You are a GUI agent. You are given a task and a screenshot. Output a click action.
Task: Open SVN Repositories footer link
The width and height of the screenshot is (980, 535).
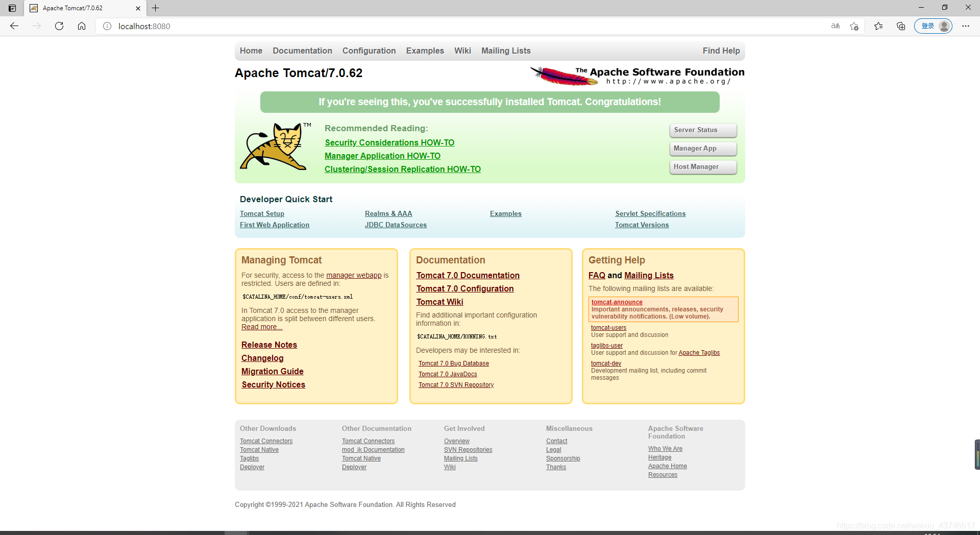pyautogui.click(x=468, y=450)
